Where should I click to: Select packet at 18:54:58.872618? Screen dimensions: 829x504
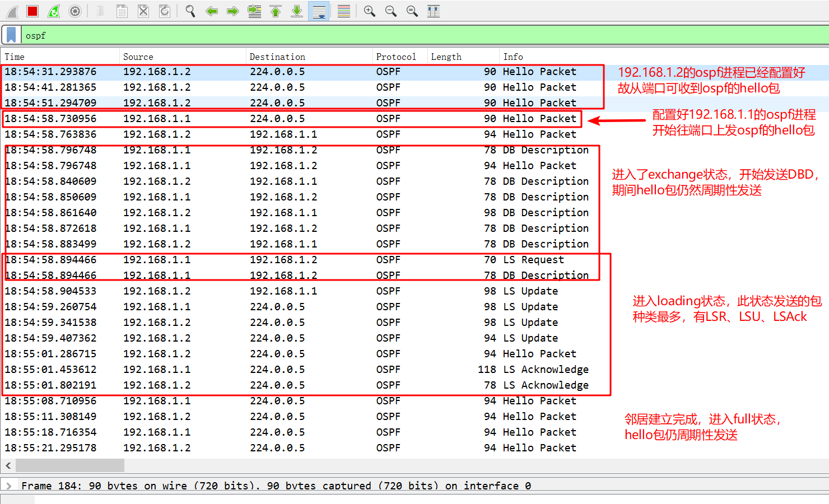tap(414, 228)
